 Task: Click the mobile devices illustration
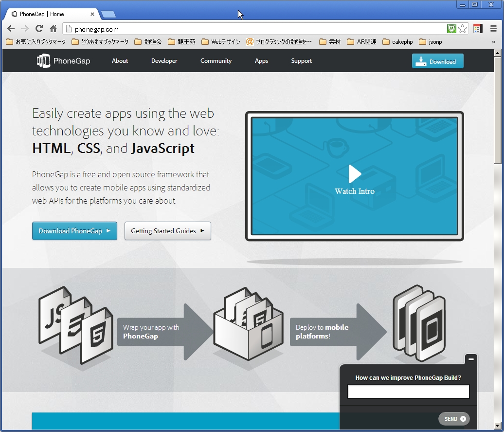419,323
